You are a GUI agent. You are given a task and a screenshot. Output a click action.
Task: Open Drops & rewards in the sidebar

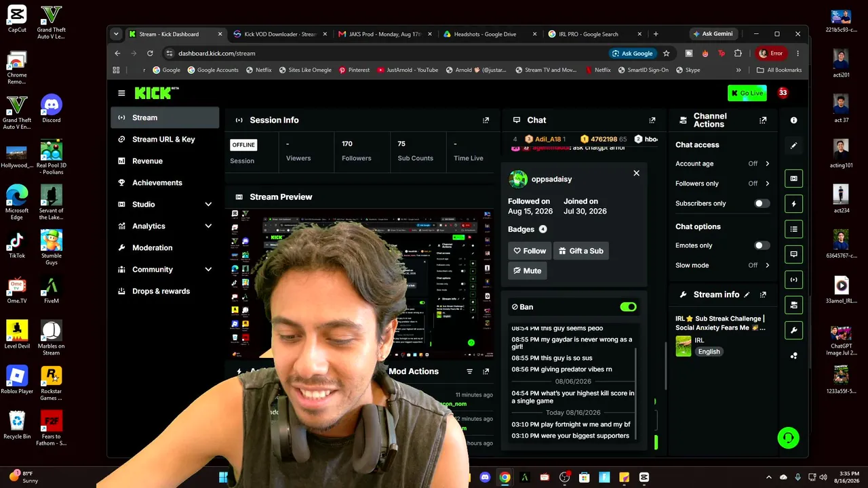[x=165, y=291]
